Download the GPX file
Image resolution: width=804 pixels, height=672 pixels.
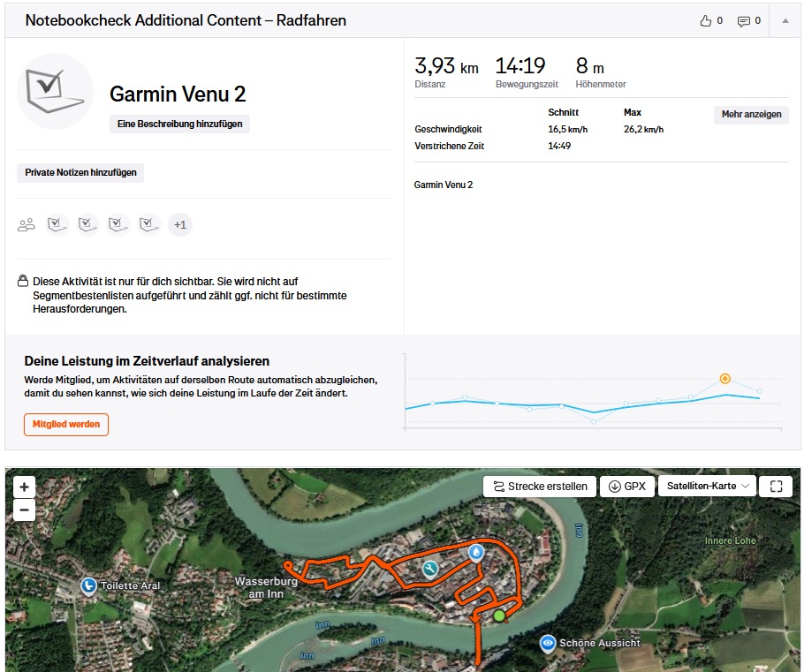click(x=626, y=487)
